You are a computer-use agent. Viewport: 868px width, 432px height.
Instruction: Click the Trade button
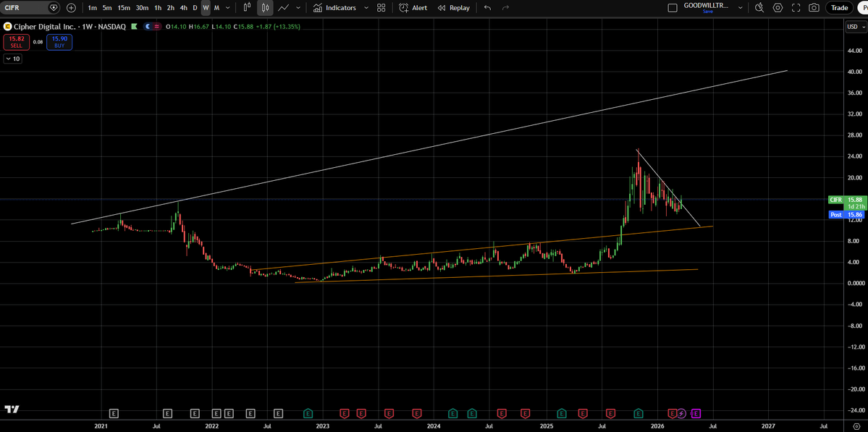839,8
